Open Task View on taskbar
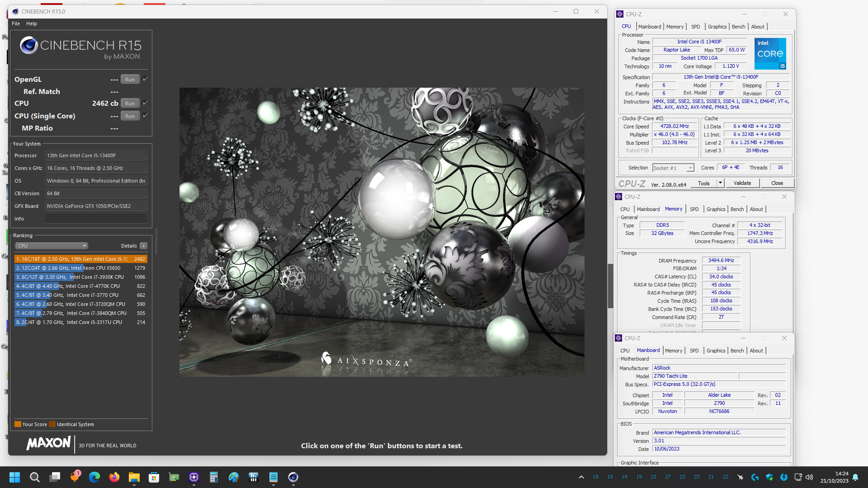868x488 pixels. [x=55, y=477]
